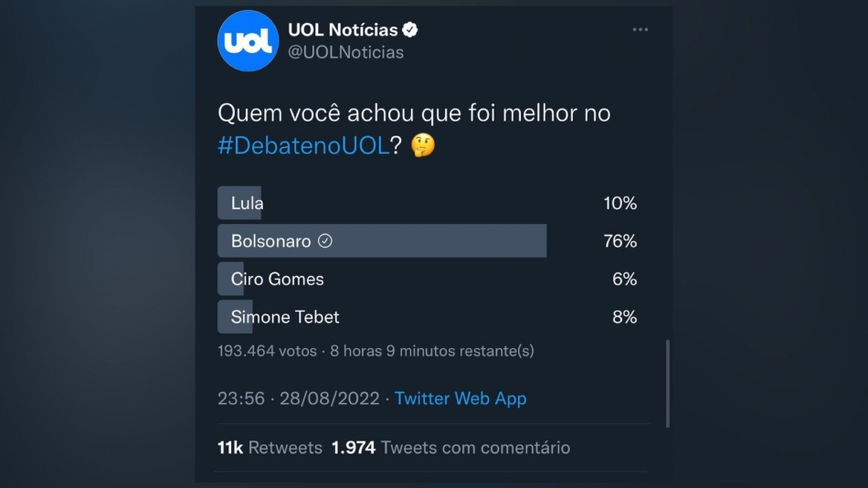Click the verified badge beside UOL Notícias
The image size is (868, 488).
pos(410,30)
